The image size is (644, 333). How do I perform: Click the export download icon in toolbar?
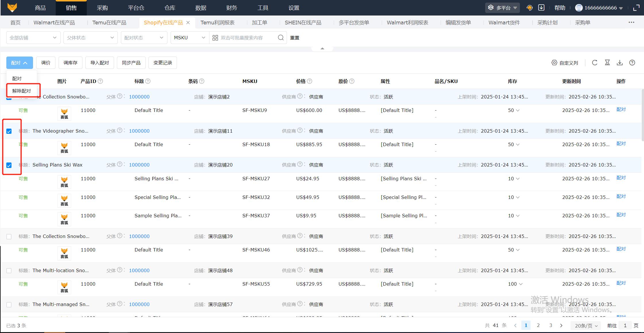620,63
